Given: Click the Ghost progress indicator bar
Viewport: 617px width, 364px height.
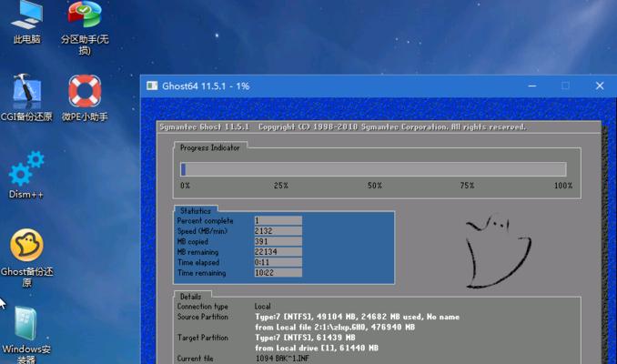Looking at the screenshot, I should pos(373,169).
